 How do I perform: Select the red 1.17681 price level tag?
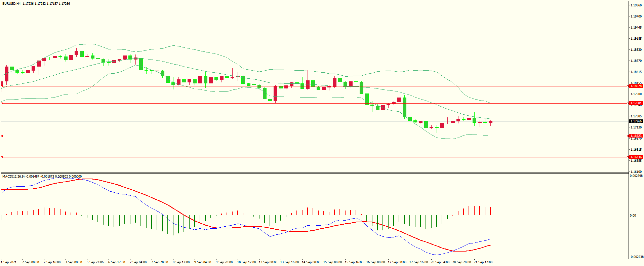636,103
